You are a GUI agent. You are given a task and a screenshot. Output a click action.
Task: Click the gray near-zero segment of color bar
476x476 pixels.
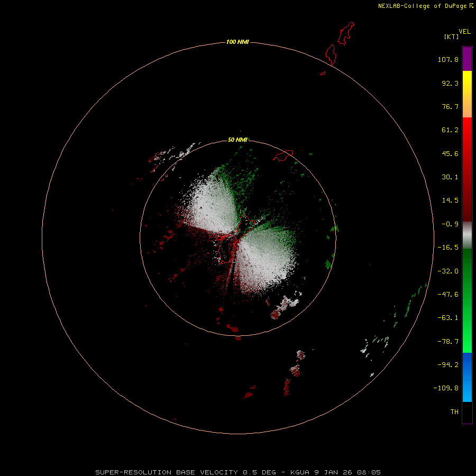pos(467,235)
